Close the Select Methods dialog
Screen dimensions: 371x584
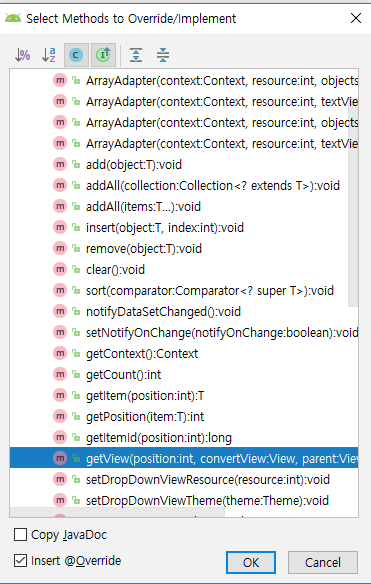coord(356,18)
